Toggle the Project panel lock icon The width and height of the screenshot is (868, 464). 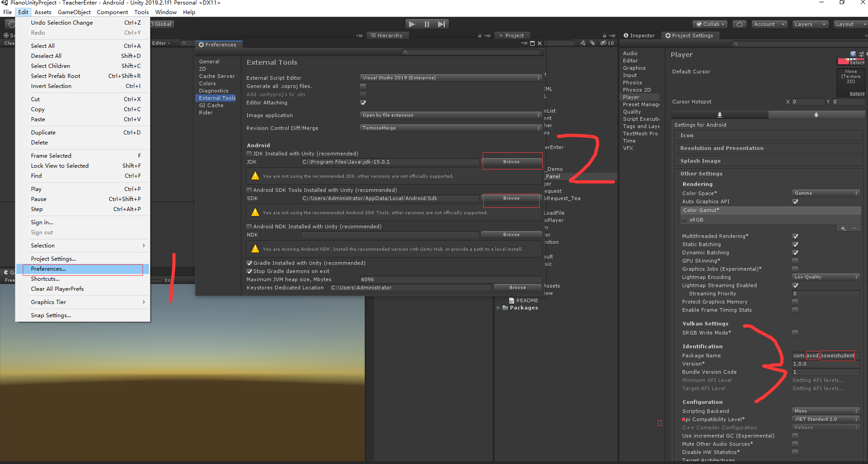click(x=604, y=36)
